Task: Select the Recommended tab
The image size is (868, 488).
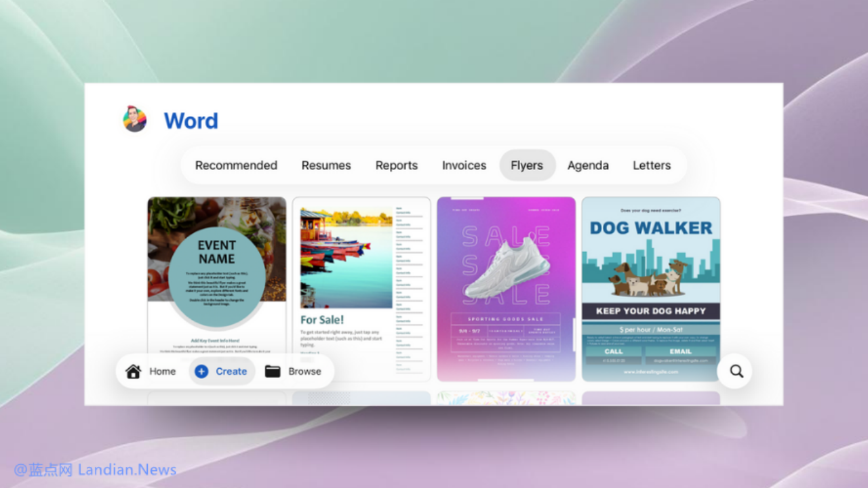Action: click(x=236, y=165)
